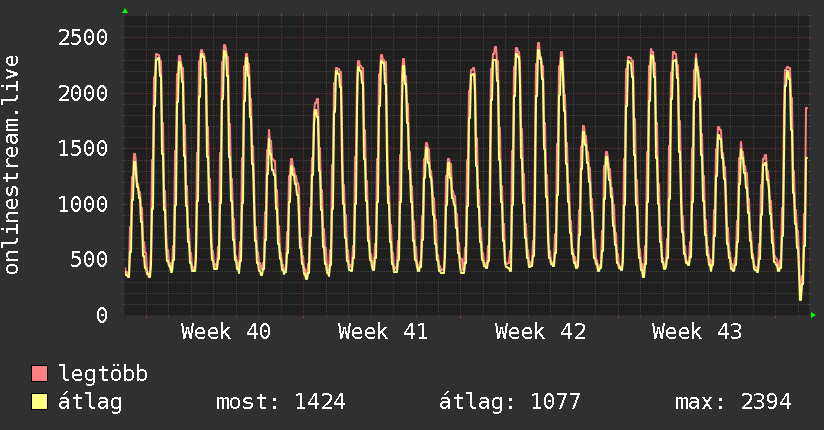Click the 1500 y-axis tick label
Viewport: 824px width, 430px height.
(x=83, y=149)
